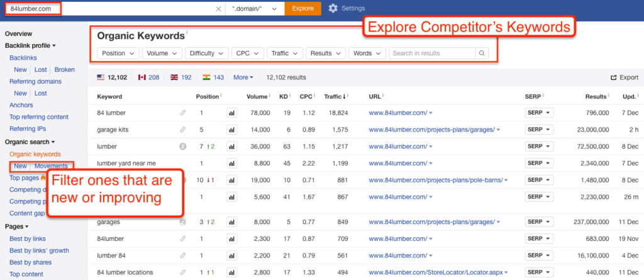Sort by the Traffic column header
The width and height of the screenshot is (644, 280).
[334, 97]
